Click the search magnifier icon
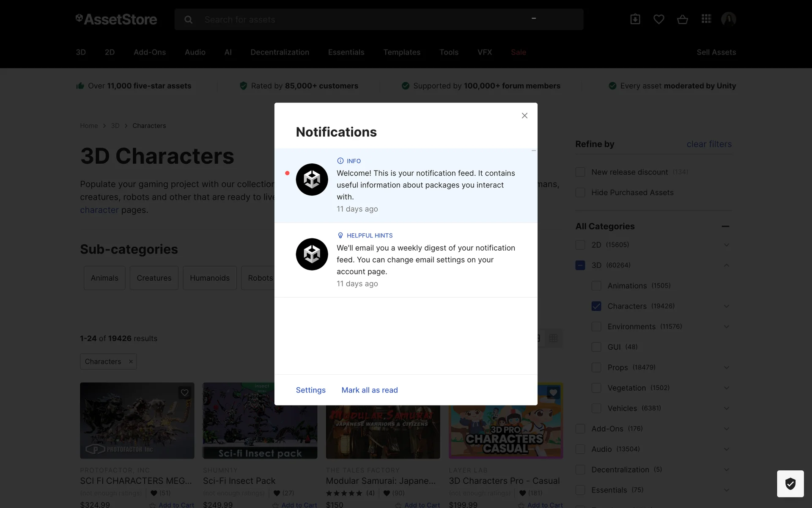 [189, 19]
